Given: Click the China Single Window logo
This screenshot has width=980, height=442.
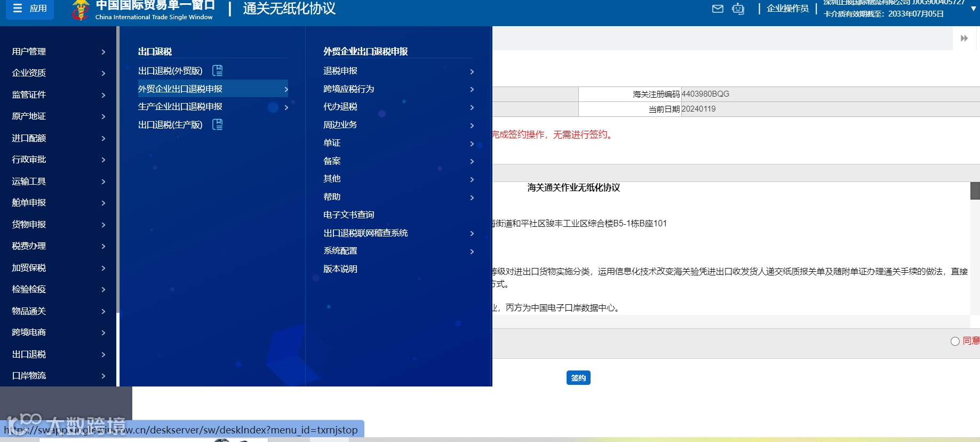Looking at the screenshot, I should (81, 10).
